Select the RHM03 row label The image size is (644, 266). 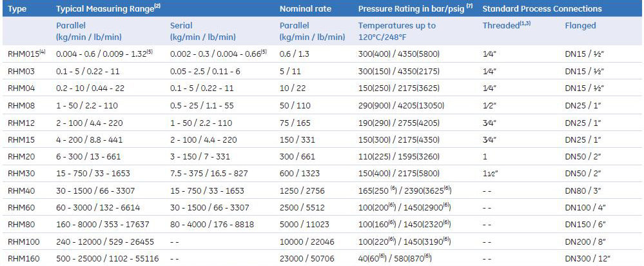[x=20, y=70]
